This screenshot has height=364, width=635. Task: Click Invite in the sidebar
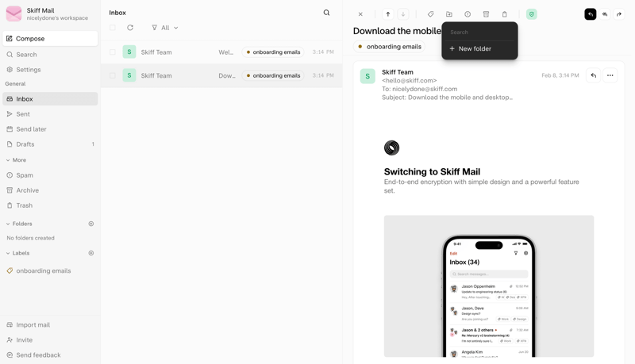(50, 339)
